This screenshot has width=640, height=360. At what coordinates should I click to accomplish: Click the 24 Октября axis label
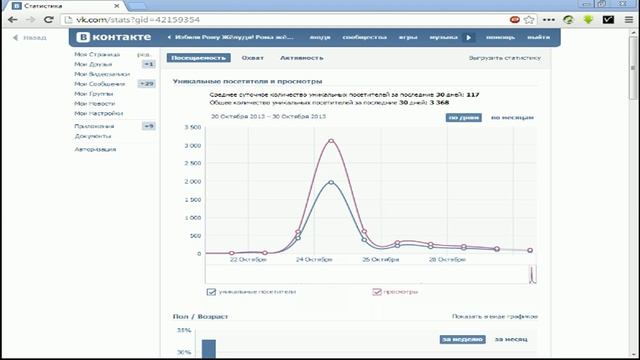click(314, 260)
